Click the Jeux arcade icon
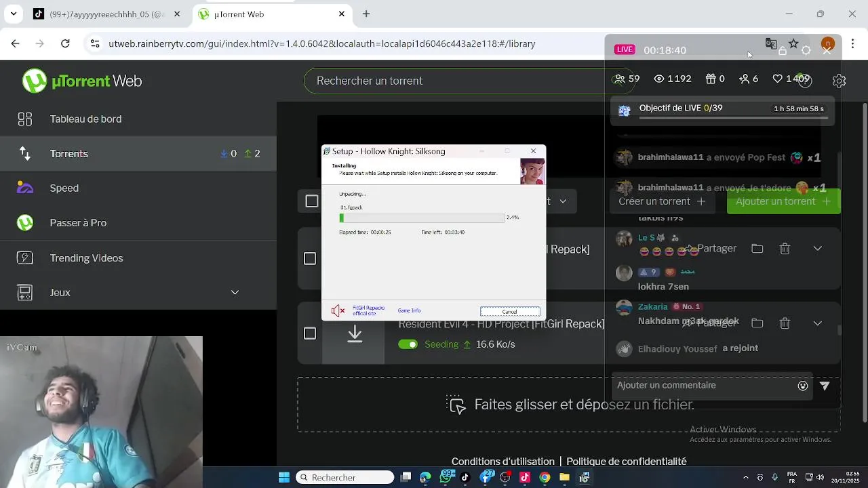The width and height of the screenshot is (868, 488). click(25, 292)
